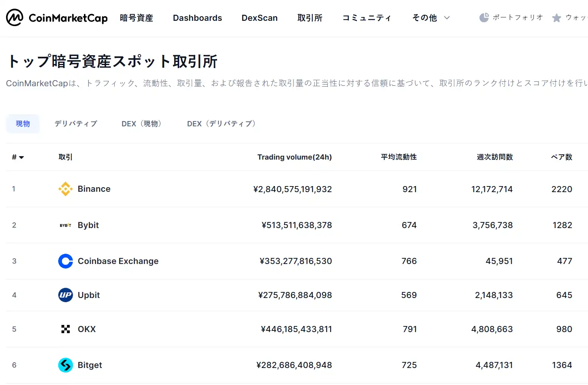
Task: Click Bitget pair count 1364
Action: click(562, 365)
